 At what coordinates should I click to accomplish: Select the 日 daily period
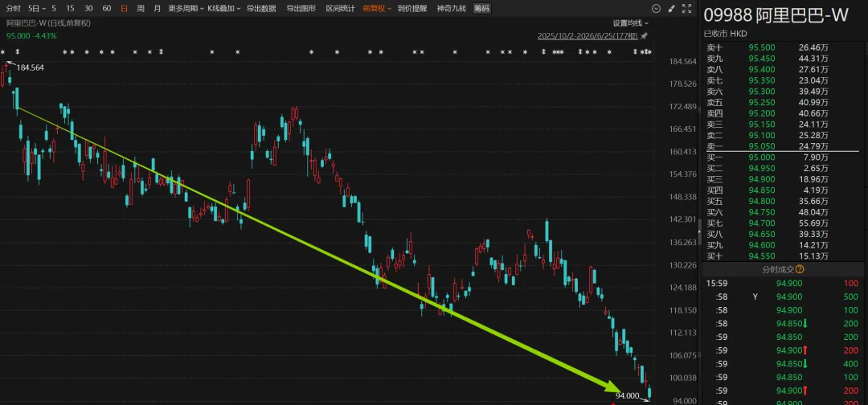pyautogui.click(x=124, y=8)
